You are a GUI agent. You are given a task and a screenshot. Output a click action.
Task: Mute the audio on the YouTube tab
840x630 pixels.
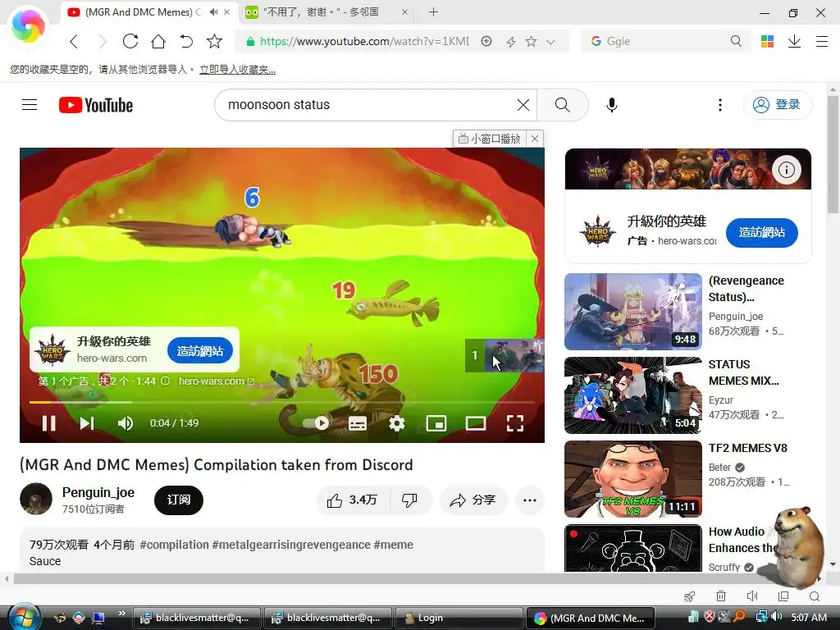[x=214, y=11]
